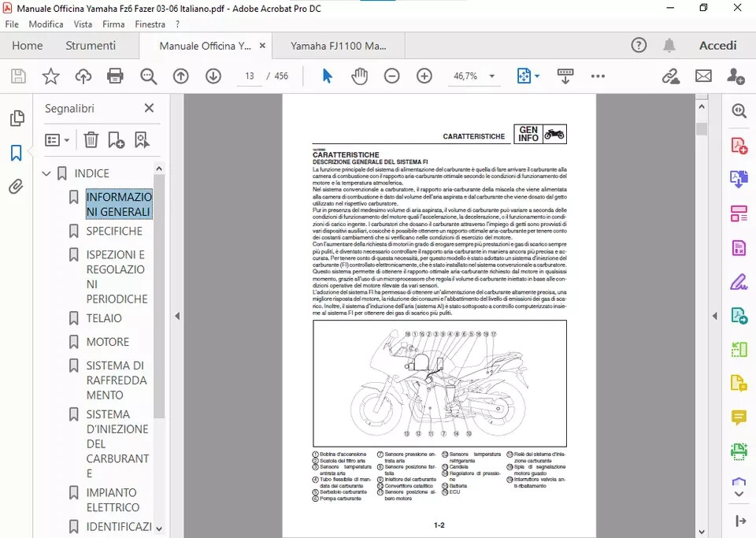This screenshot has height=538, width=756.
Task: Click the find bookmark icon
Action: (142, 140)
